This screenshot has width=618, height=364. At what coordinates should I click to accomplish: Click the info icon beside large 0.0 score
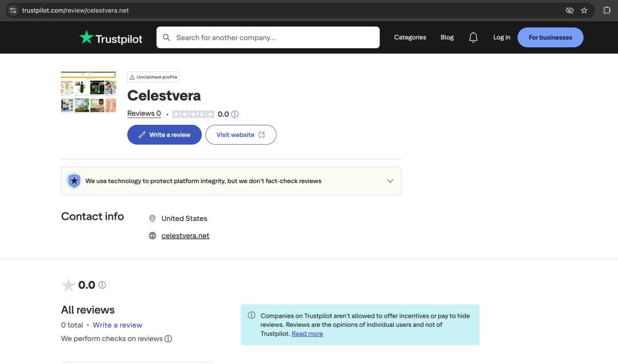[102, 284]
